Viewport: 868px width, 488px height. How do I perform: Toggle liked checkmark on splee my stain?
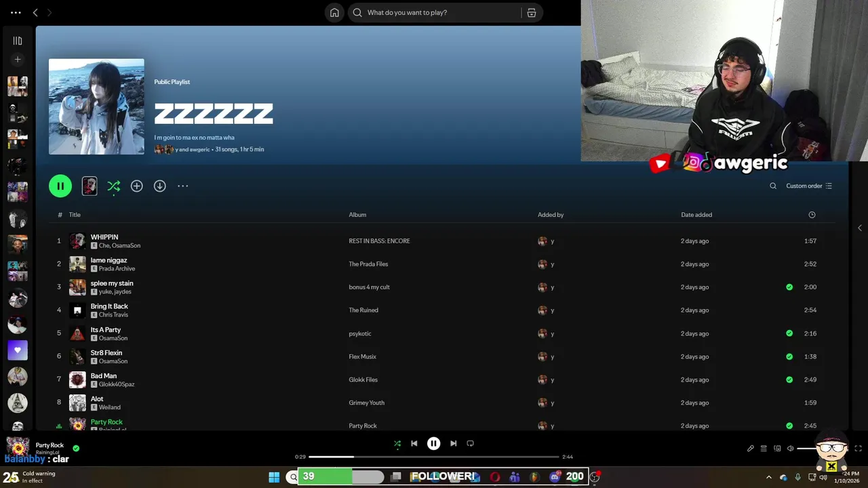coord(789,287)
